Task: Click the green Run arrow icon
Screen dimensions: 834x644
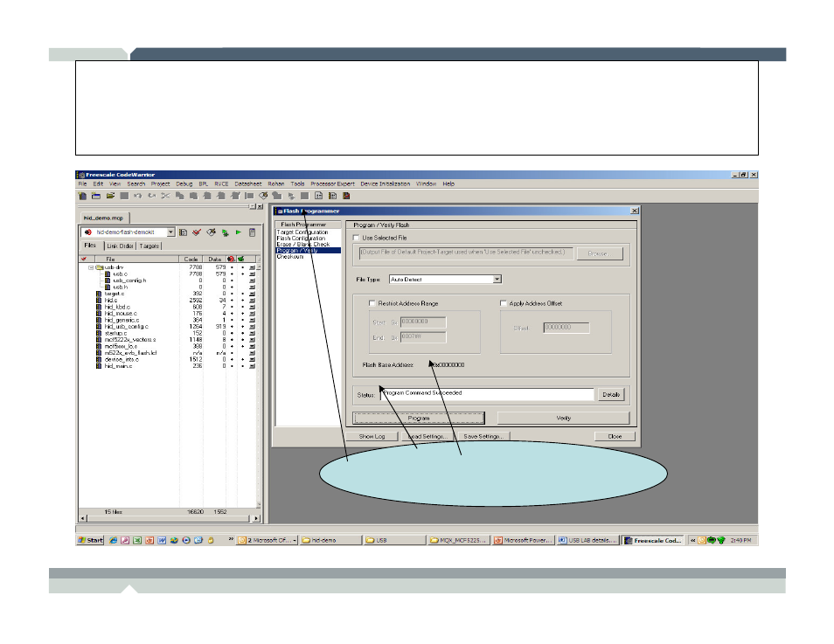Action: coord(239,232)
